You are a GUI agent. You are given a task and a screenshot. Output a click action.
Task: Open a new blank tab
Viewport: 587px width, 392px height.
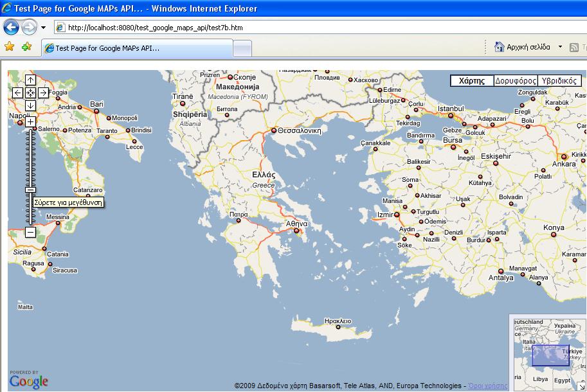click(242, 49)
